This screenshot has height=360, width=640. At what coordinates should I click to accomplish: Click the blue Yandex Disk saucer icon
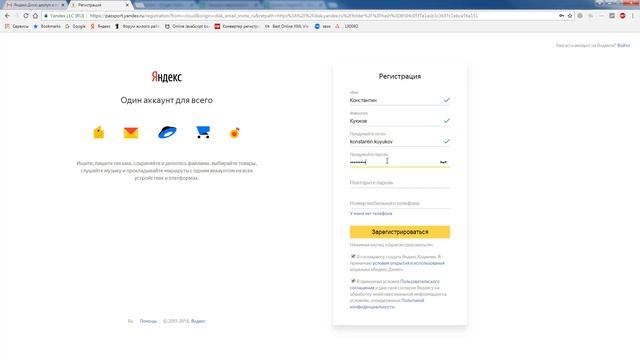pos(167,132)
